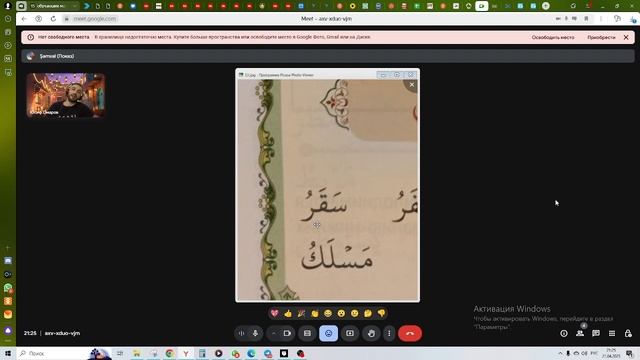Image resolution: width=640 pixels, height=360 pixels.
Task: Mute the microphone in Meet
Action: point(255,333)
